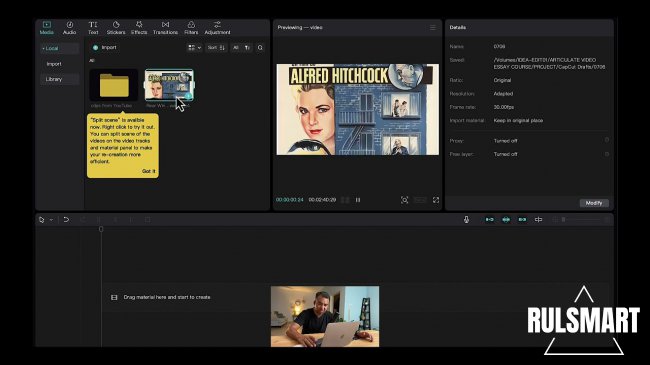Open the Text tab
The image size is (650, 365).
[93, 28]
